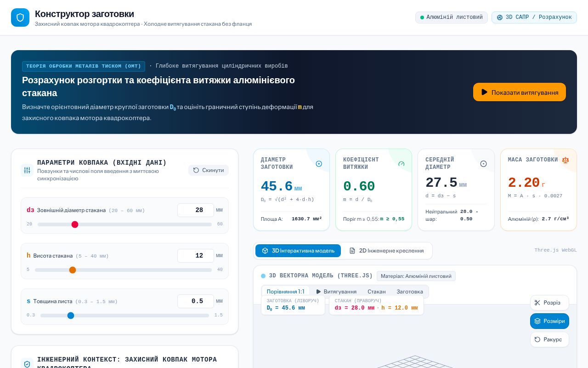588x368 pixels.
Task: Select the Порівняння 1:1 view mode
Action: click(285, 292)
